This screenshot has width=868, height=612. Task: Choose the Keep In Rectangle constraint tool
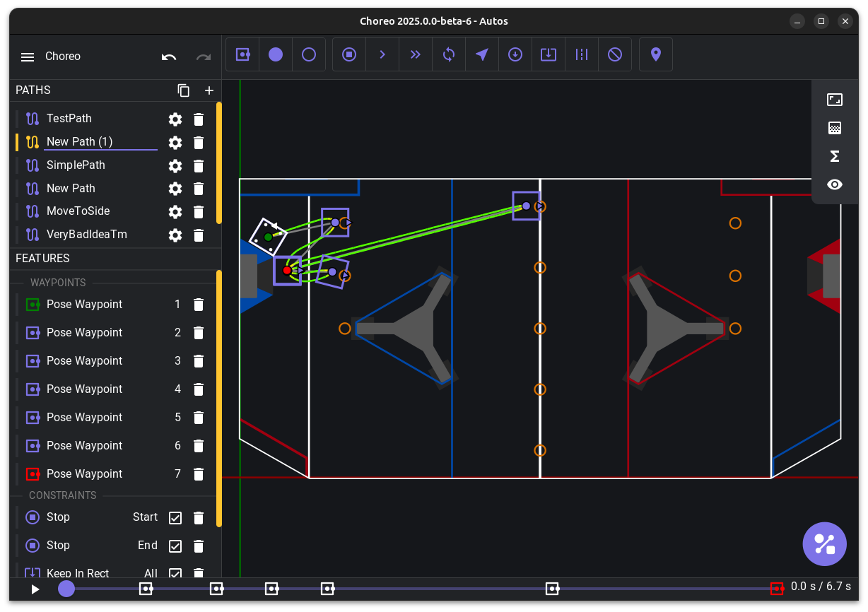(548, 54)
